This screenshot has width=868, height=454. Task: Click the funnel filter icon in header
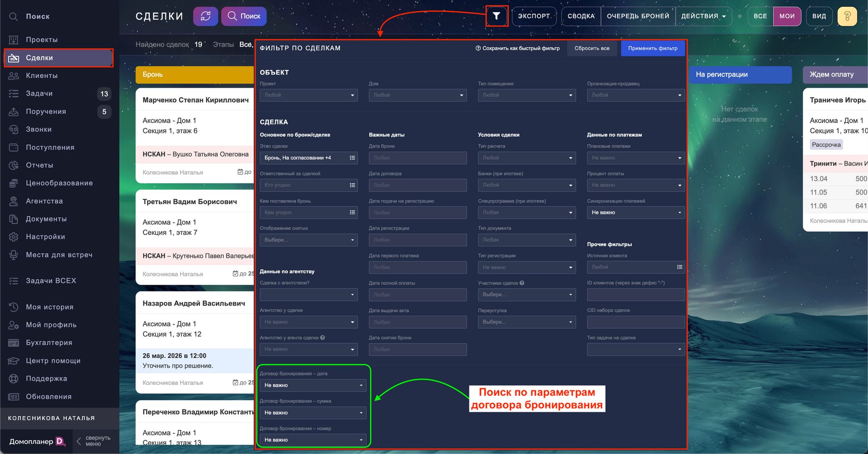(x=497, y=16)
